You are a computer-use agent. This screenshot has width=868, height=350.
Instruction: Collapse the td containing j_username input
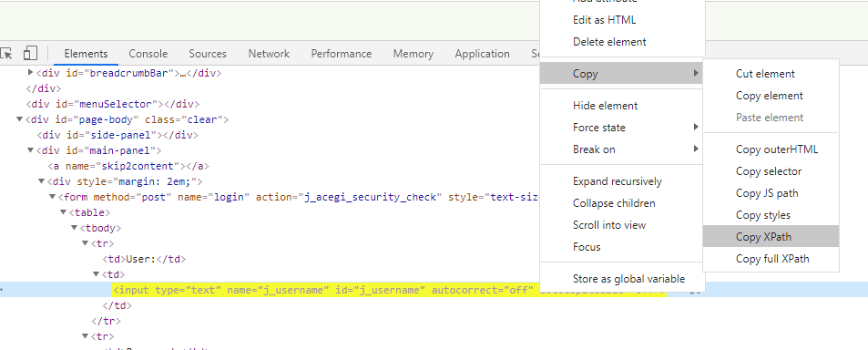tap(97, 274)
